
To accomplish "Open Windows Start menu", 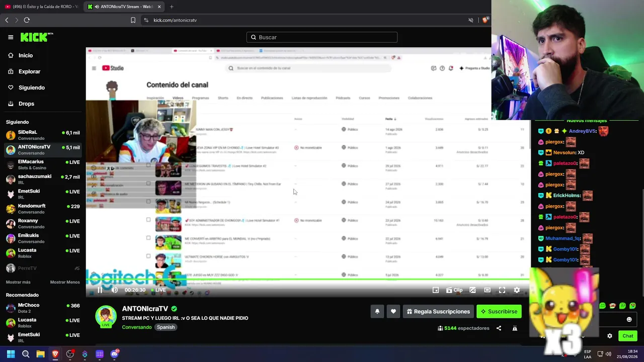I will [x=11, y=354].
